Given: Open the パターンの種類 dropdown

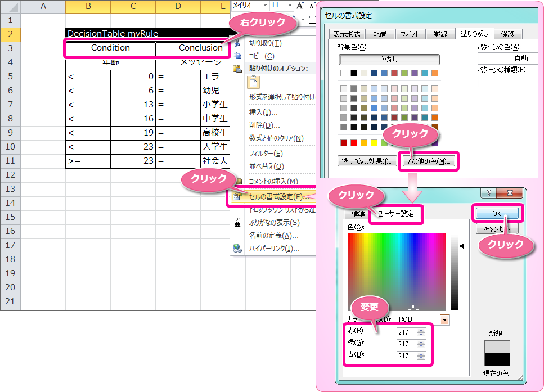Looking at the screenshot, I should [x=507, y=81].
